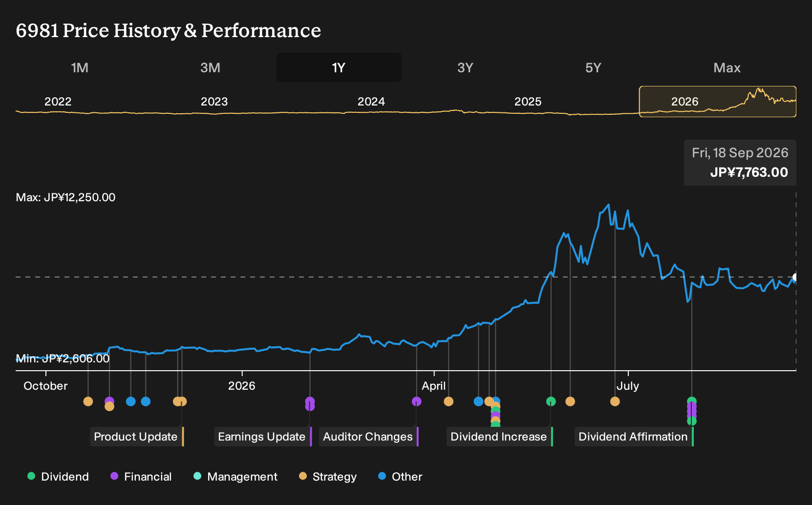The height and width of the screenshot is (505, 812).
Task: Switch to the 5Y time range tab
Action: click(593, 67)
